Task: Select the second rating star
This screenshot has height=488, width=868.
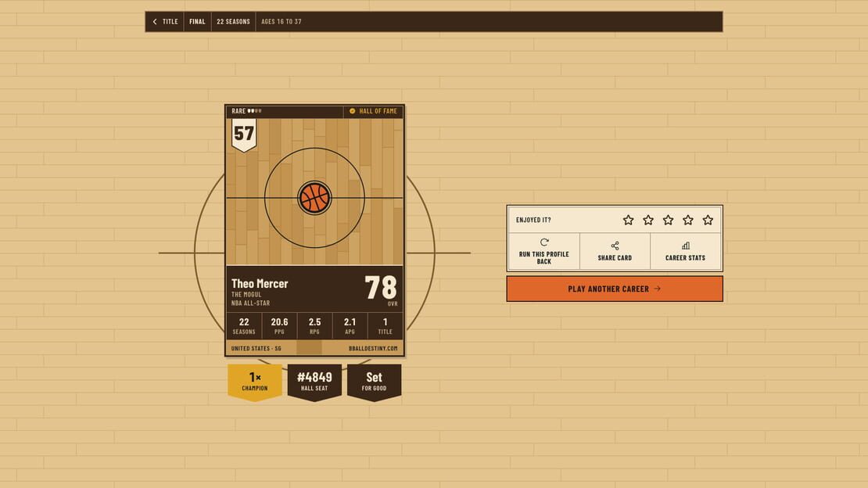Action: [x=647, y=220]
